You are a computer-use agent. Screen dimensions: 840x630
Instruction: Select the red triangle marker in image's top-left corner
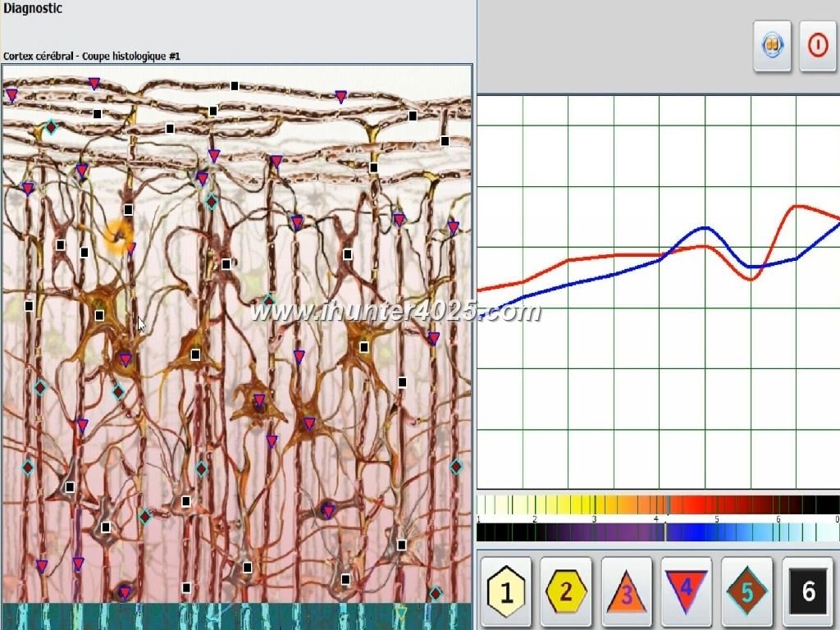[x=11, y=96]
